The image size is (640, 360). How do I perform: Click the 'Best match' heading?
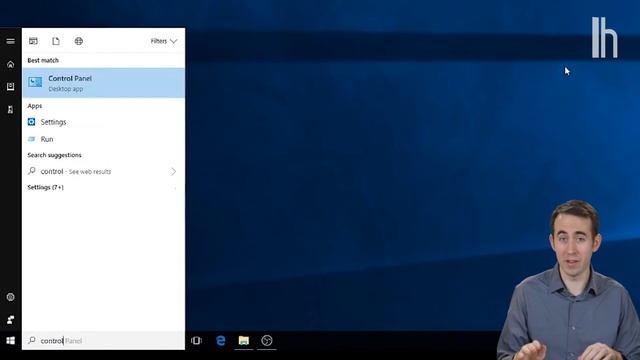43,60
